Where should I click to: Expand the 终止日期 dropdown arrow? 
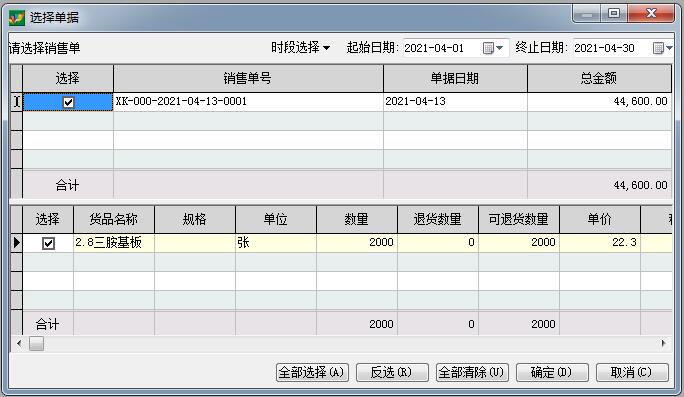(x=670, y=48)
